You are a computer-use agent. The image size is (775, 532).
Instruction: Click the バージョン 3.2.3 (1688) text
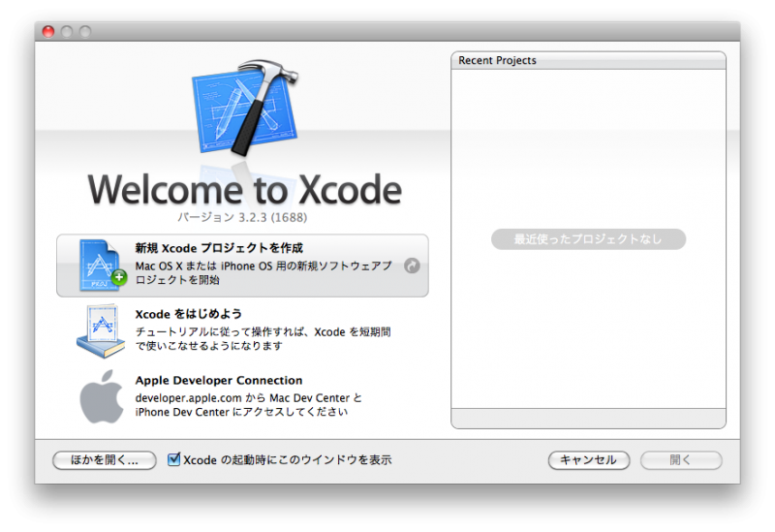coord(242,217)
